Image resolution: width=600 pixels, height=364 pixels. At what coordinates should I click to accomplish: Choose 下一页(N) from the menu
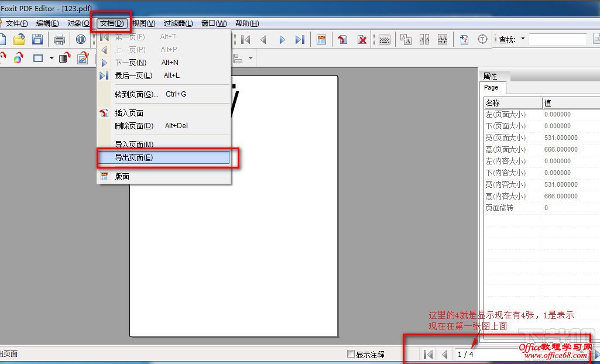(x=164, y=63)
